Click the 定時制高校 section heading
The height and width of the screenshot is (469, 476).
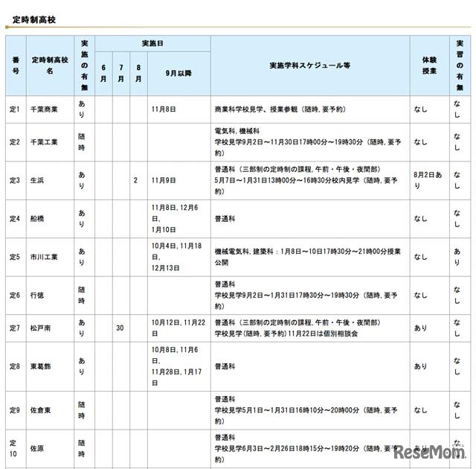tap(34, 20)
